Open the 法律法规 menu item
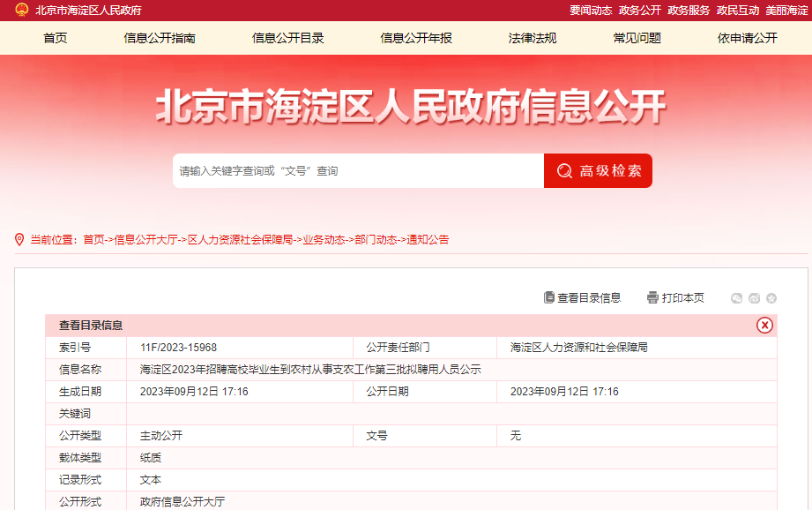The height and width of the screenshot is (510, 812). (x=533, y=38)
